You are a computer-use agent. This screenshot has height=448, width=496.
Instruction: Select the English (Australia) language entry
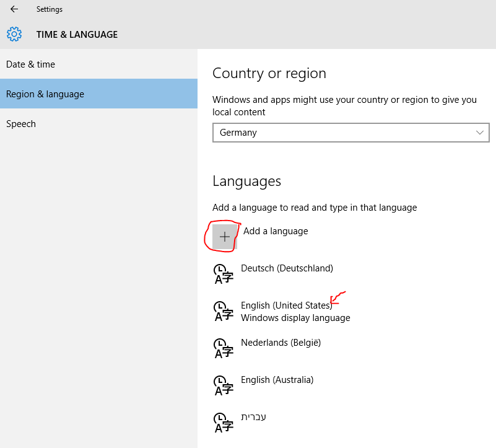click(277, 380)
